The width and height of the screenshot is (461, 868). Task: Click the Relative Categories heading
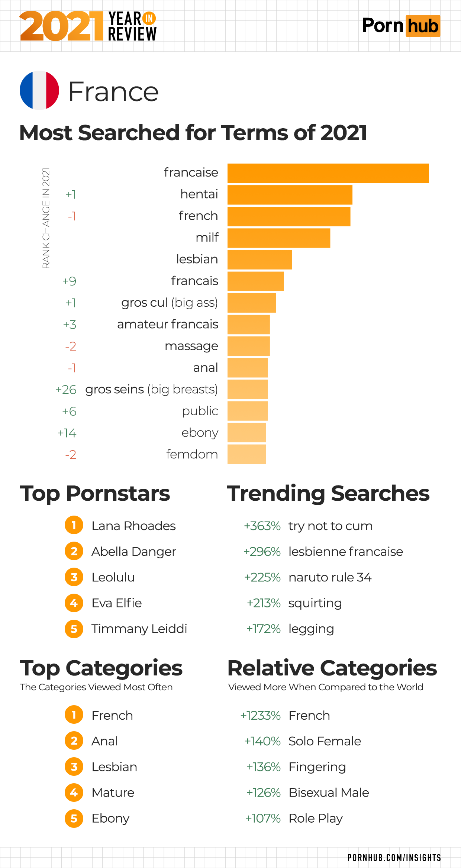(x=332, y=668)
